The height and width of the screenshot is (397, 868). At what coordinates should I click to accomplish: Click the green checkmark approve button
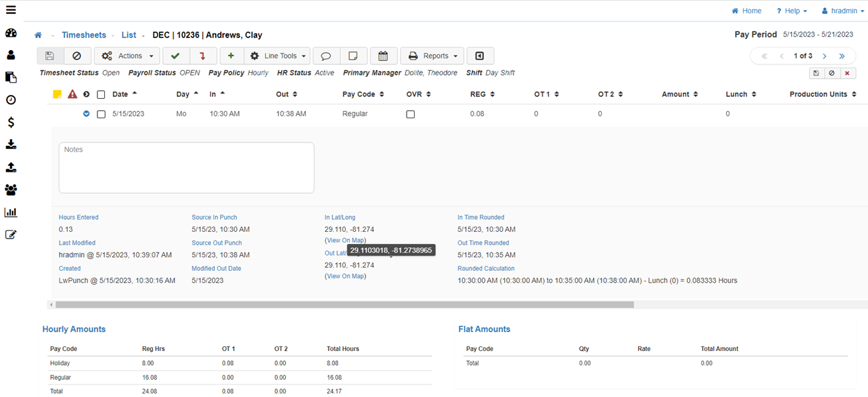click(175, 56)
